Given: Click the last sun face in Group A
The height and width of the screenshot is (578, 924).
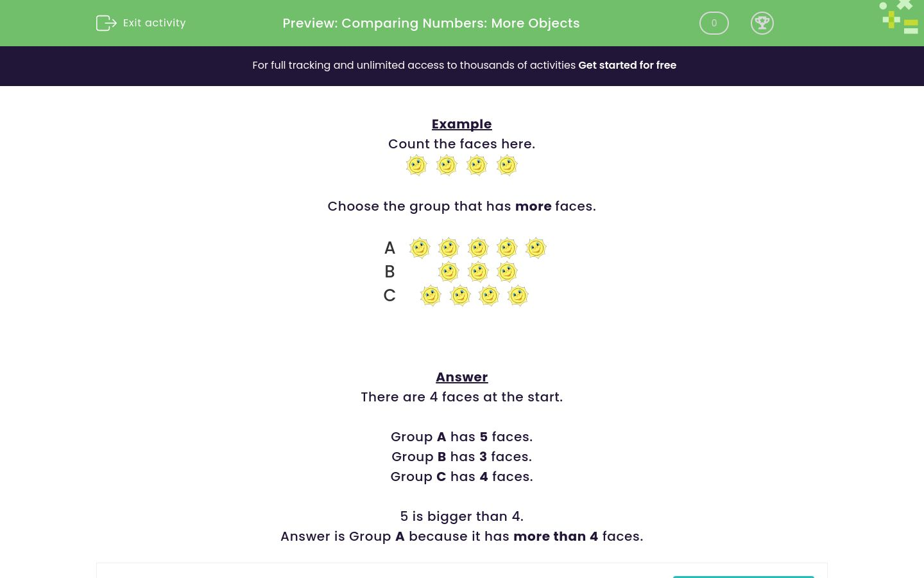Looking at the screenshot, I should click(x=536, y=248).
